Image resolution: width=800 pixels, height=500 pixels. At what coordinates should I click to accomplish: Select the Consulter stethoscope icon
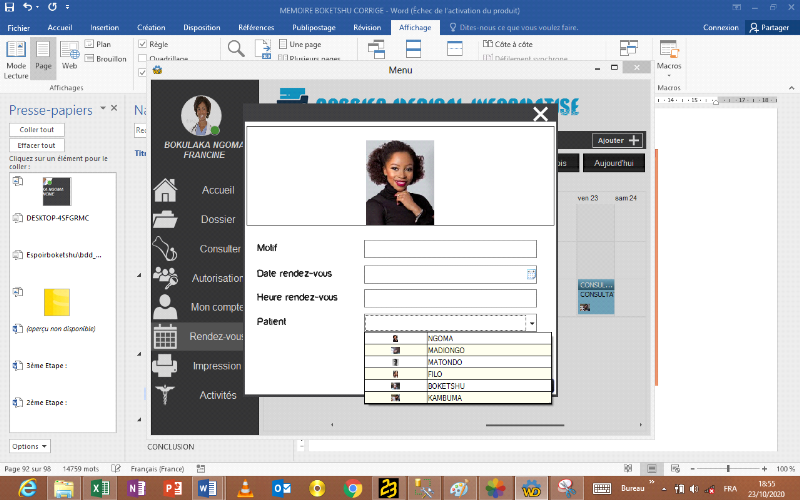(165, 248)
